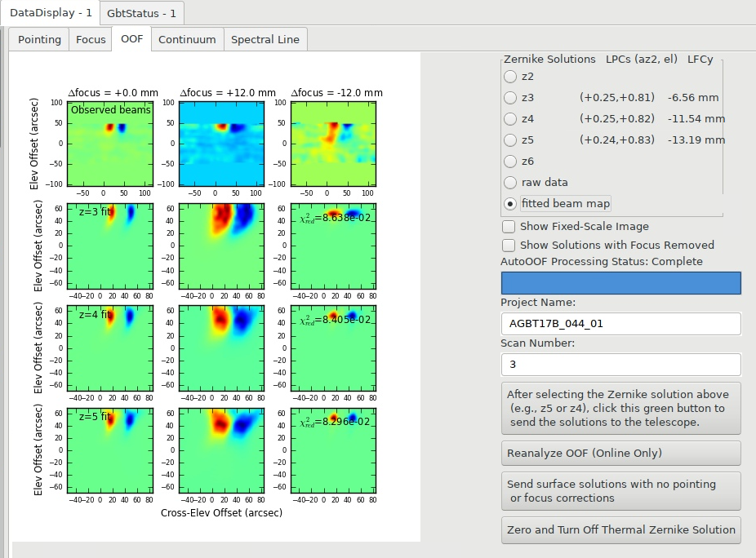Screen dimensions: 756x558
Task: Go to the Continuum tab
Action: coord(187,39)
